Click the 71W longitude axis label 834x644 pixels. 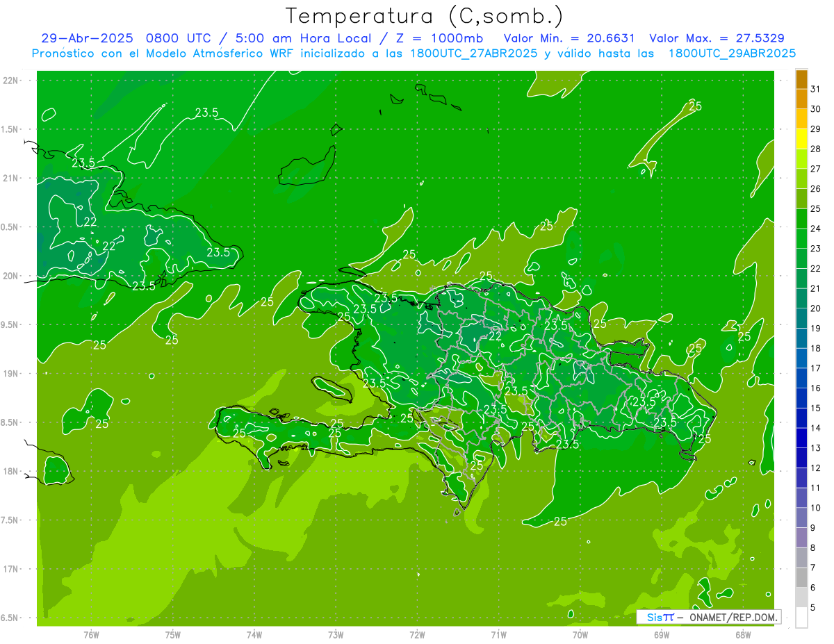[499, 635]
